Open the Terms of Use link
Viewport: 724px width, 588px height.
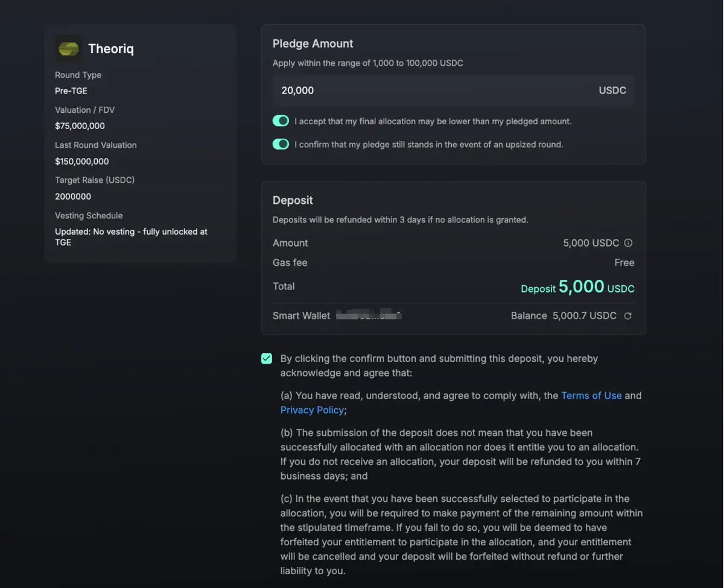click(x=591, y=396)
